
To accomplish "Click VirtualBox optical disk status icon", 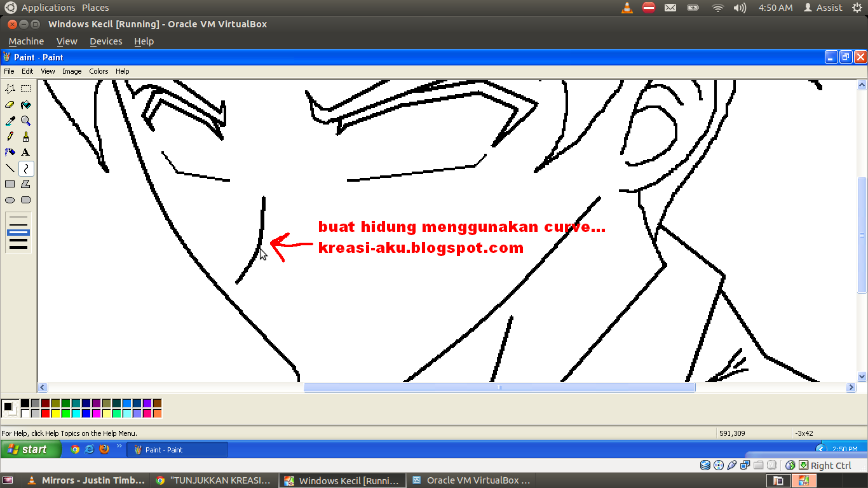I will pyautogui.click(x=718, y=465).
